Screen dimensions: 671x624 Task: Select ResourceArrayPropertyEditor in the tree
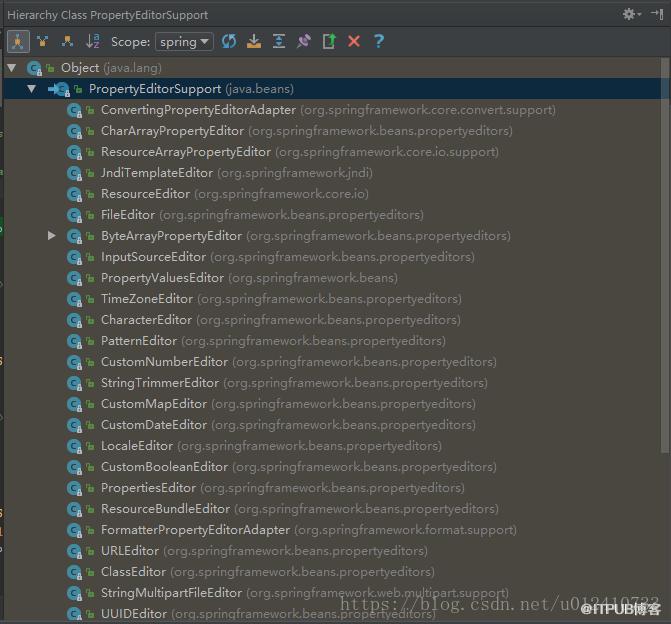point(186,152)
